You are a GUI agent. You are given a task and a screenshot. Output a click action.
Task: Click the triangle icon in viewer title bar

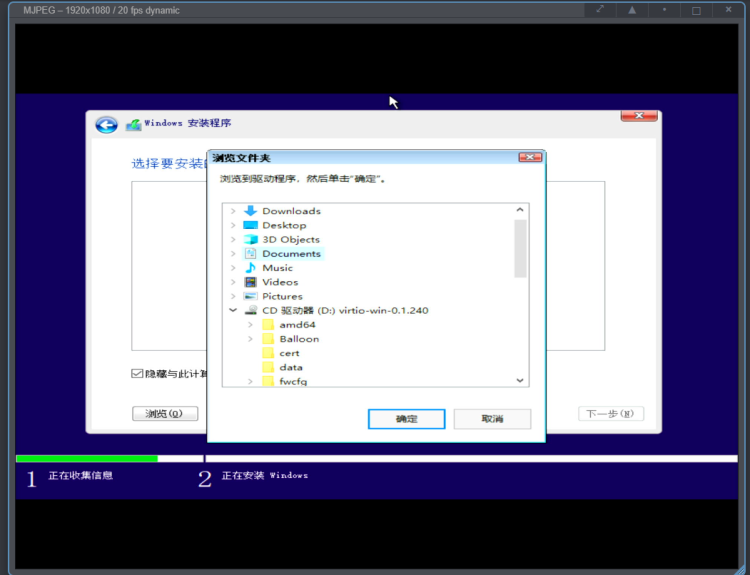point(632,10)
